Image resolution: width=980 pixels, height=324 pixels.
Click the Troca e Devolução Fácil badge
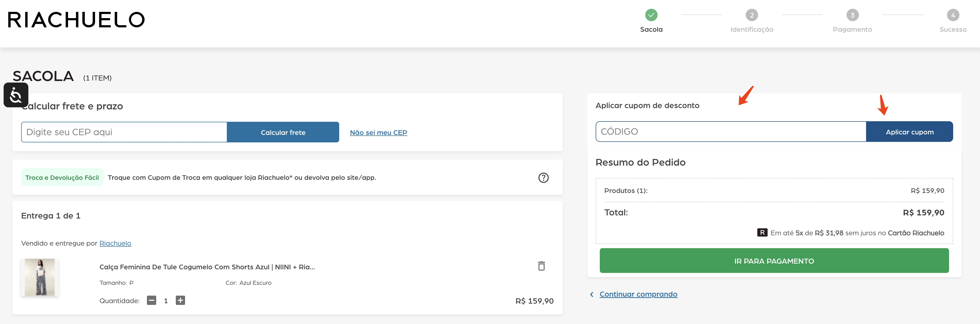[x=62, y=177]
